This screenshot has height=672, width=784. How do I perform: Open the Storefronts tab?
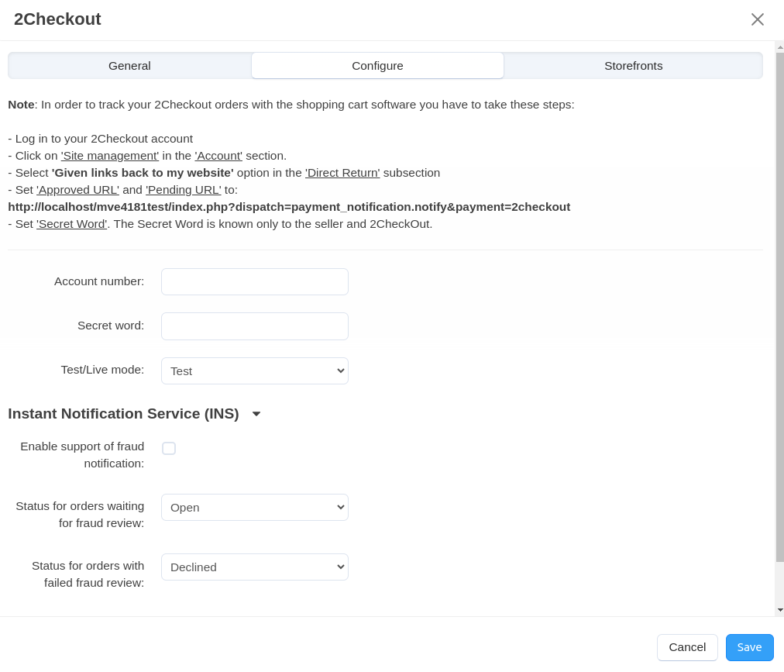tap(634, 66)
